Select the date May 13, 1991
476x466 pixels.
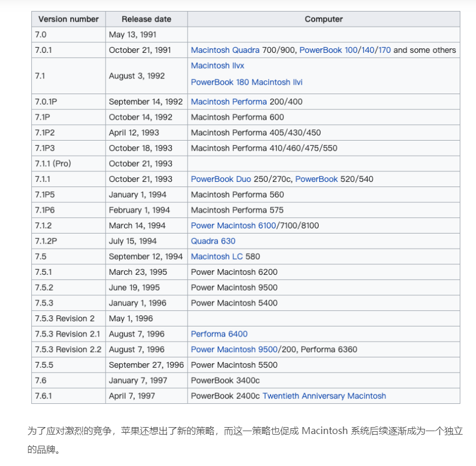132,35
